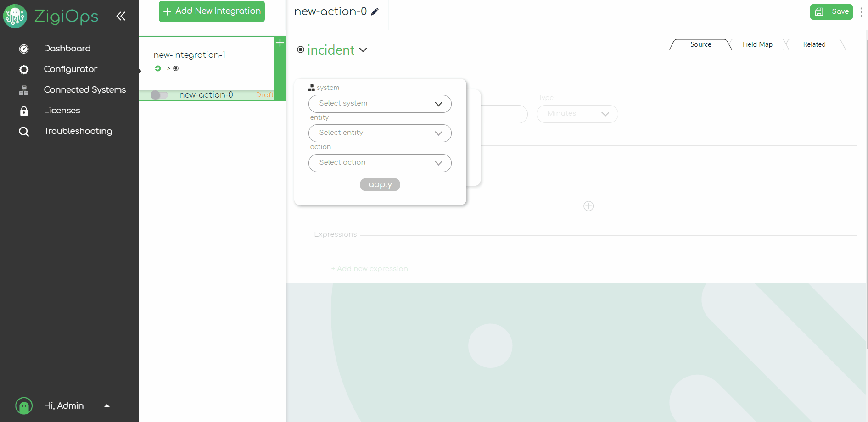
Task: Select the radio button next to incident
Action: point(301,50)
